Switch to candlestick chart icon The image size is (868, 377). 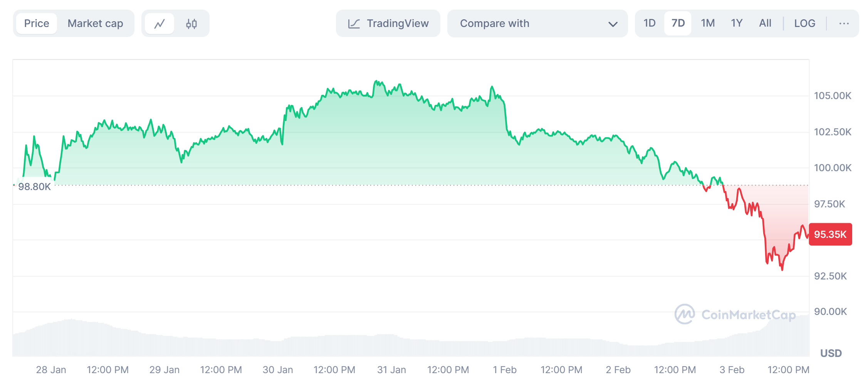coord(191,24)
